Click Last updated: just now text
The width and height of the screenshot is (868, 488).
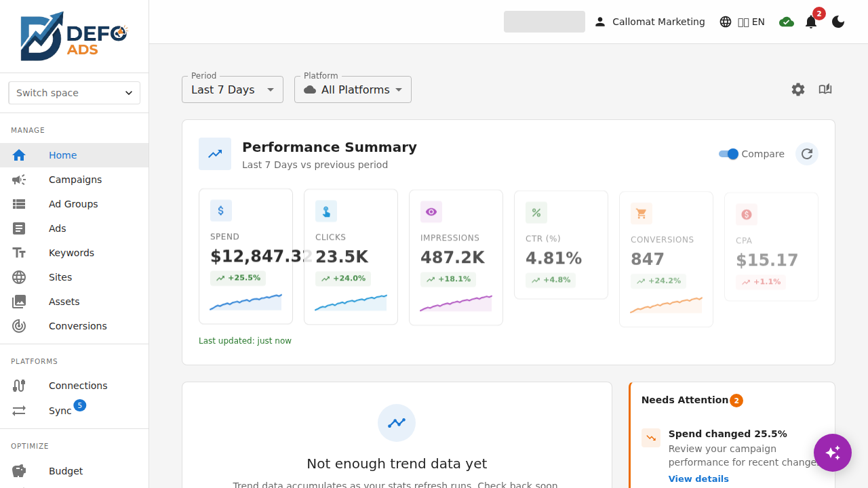coord(245,341)
